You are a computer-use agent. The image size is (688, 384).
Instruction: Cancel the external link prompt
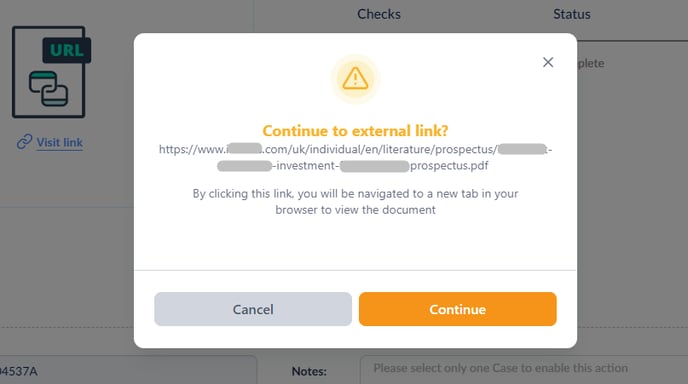(x=253, y=309)
